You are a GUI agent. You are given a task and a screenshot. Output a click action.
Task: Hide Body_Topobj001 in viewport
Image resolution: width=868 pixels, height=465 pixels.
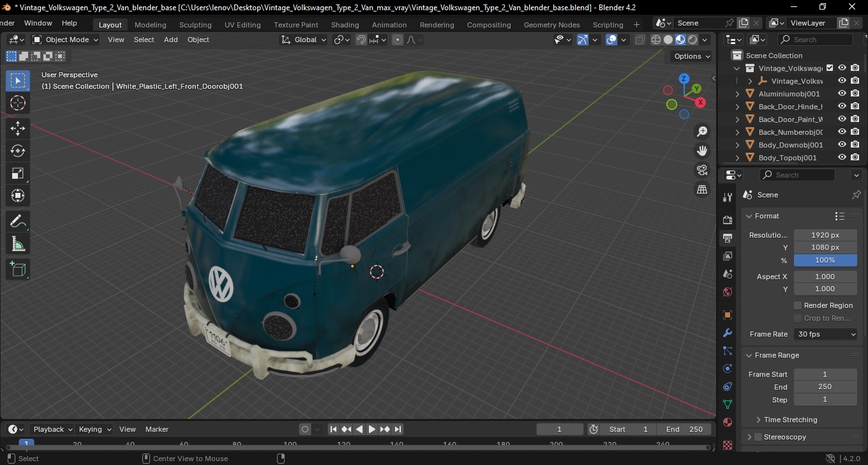coord(842,157)
